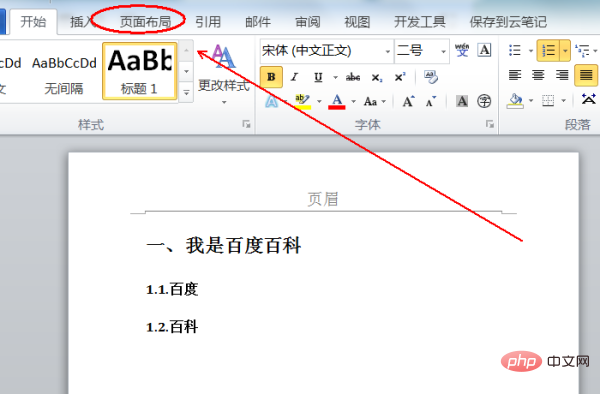Expand the underline style dropdown arrow
Screen dimensions: 600x394
[x=335, y=77]
